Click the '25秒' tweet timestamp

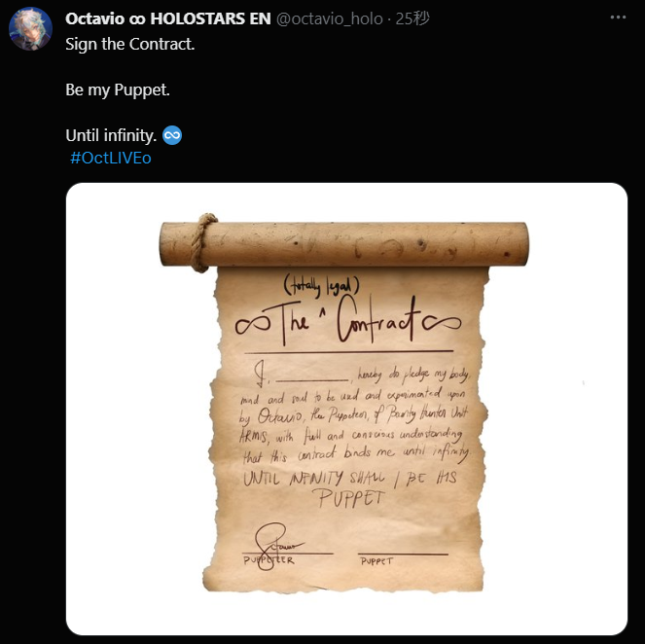[412, 18]
